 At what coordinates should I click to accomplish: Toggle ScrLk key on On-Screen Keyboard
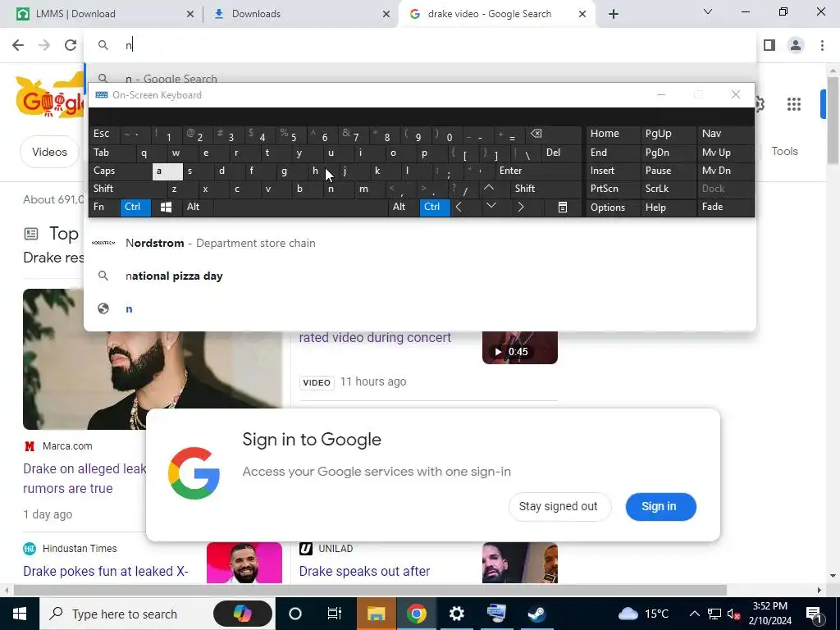coord(668,189)
